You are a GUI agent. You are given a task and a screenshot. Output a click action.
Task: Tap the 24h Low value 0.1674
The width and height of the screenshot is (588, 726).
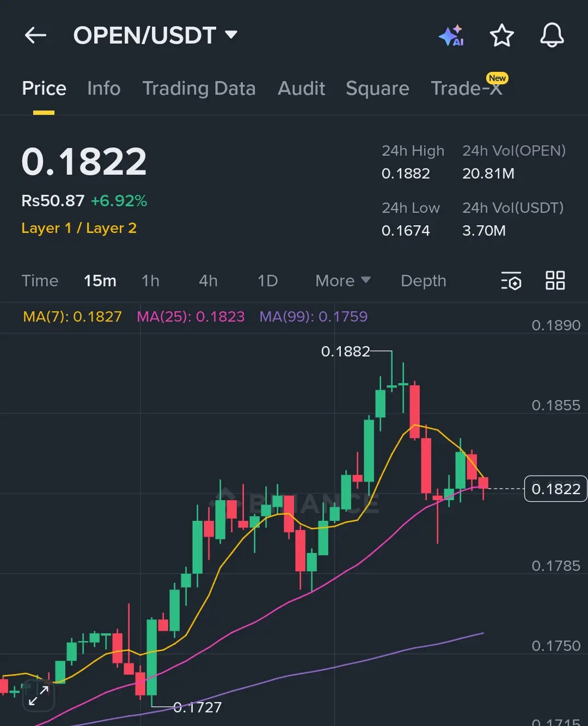(406, 231)
